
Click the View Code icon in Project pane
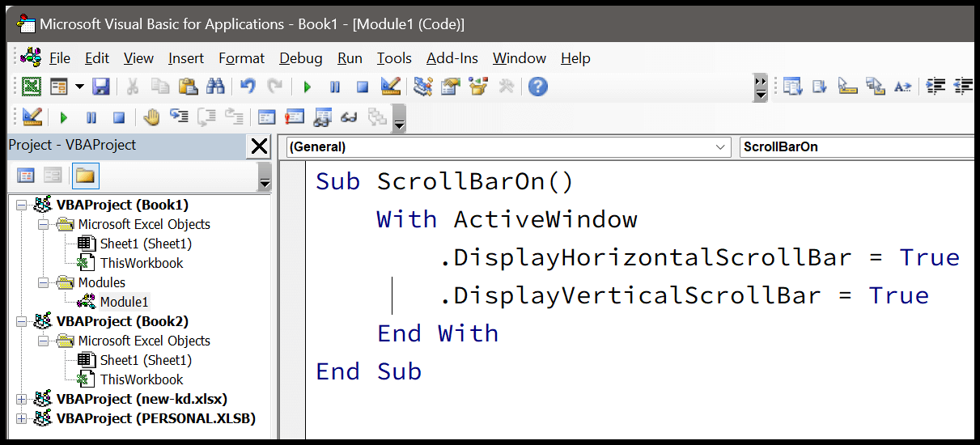pyautogui.click(x=26, y=176)
